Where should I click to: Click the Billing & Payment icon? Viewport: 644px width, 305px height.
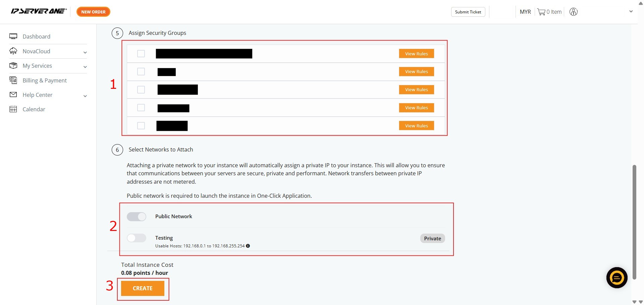13,80
